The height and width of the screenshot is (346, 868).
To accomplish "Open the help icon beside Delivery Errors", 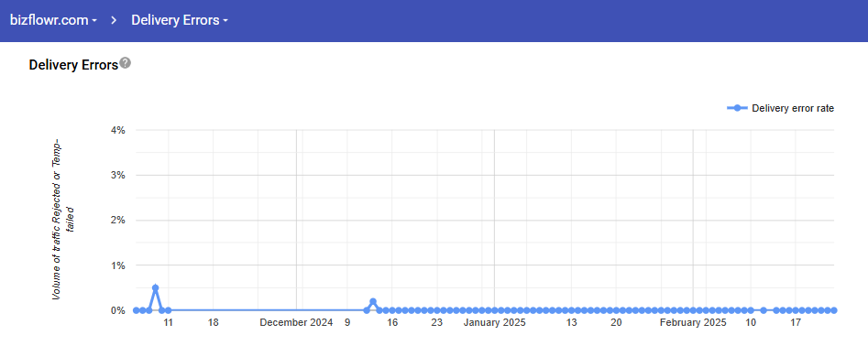I will click(126, 62).
